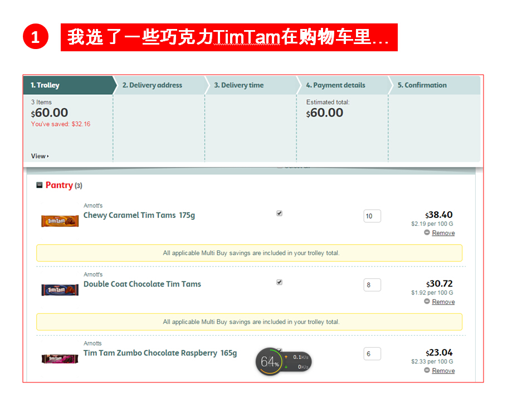Click Multi Buy savings notice under Double Coat

coord(250,322)
